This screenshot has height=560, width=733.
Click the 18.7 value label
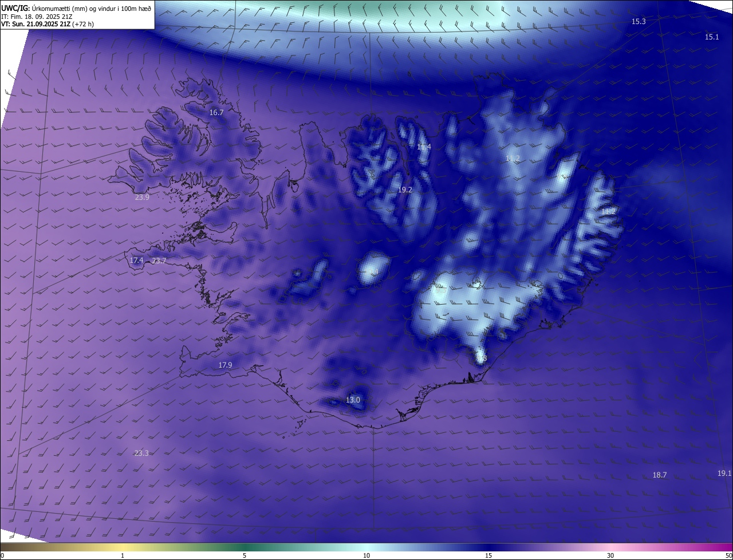coord(660,475)
